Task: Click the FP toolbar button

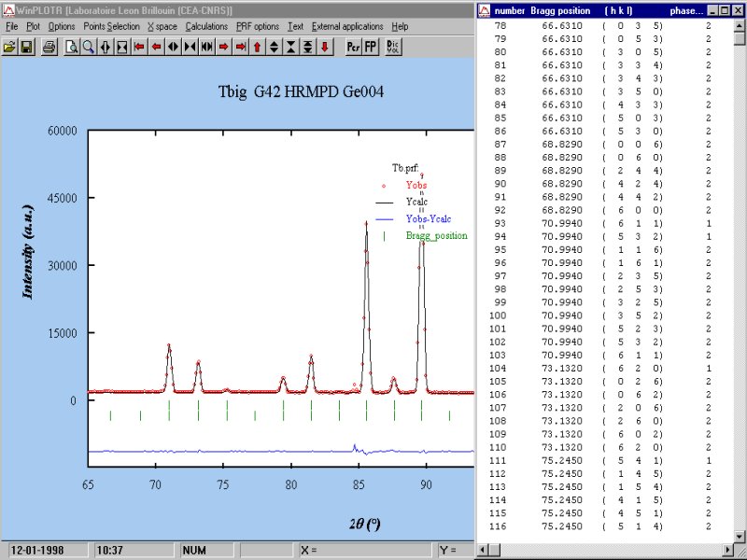Action: coord(371,46)
